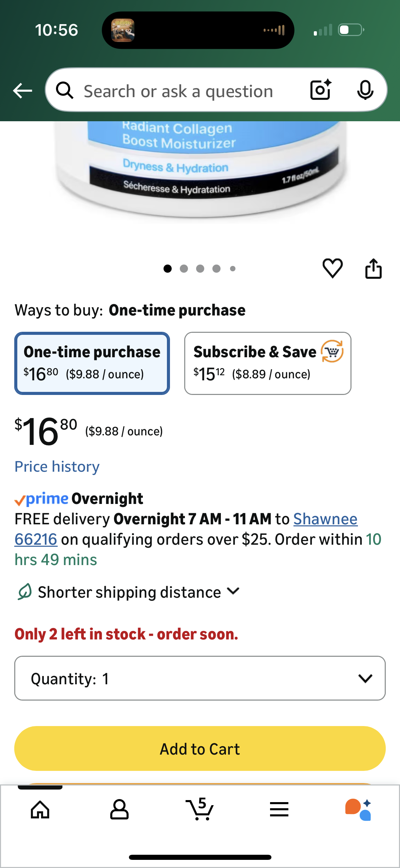Image resolution: width=400 pixels, height=868 pixels.
Task: Jump to second product image dot
Action: click(x=184, y=269)
